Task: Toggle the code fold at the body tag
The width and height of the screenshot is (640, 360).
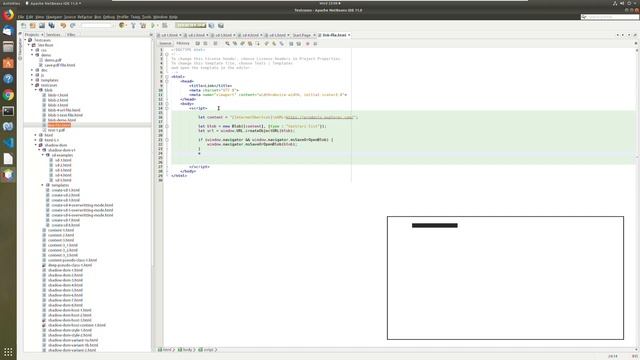Action: pos(167,104)
